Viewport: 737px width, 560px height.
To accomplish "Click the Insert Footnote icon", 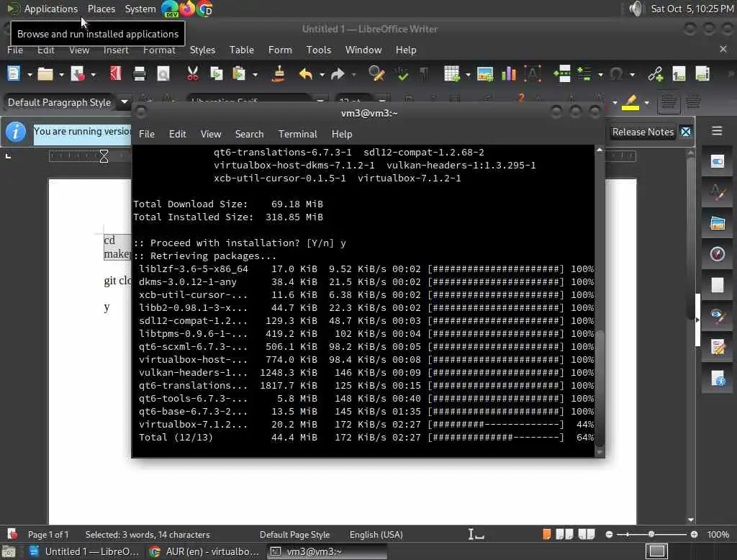I will coord(679,74).
